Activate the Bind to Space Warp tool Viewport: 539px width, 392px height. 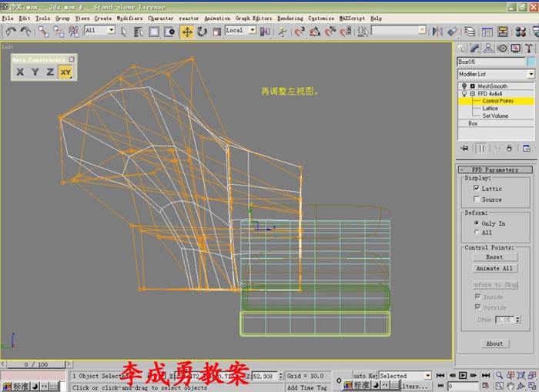point(74,32)
